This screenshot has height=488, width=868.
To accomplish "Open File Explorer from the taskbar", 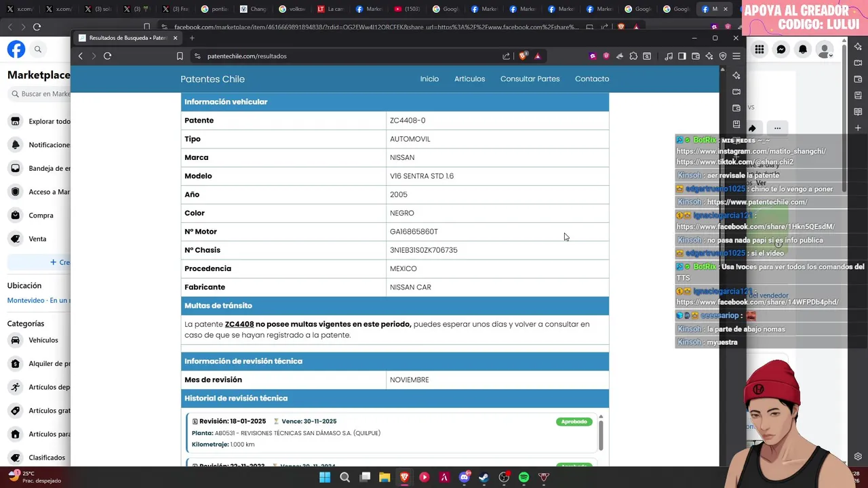I will point(384,477).
